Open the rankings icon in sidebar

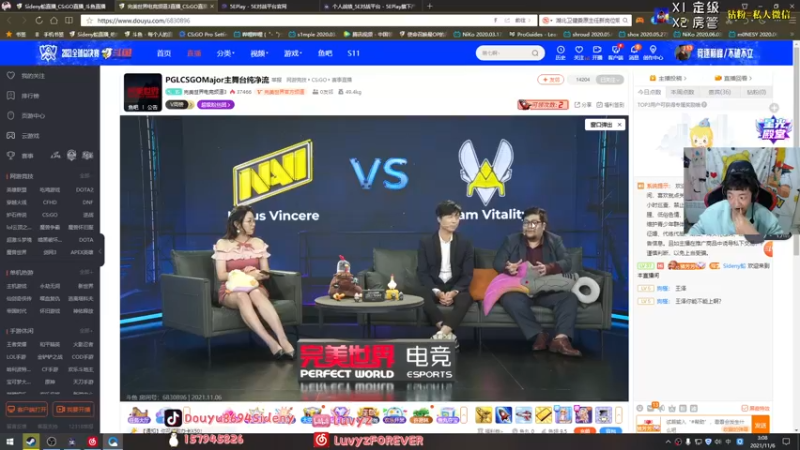tap(11, 95)
